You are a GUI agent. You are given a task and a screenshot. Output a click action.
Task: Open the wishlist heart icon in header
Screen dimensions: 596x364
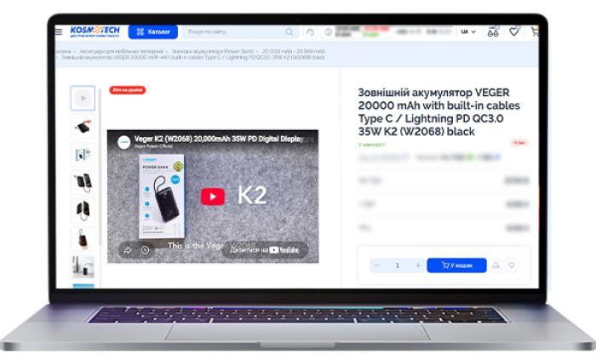pyautogui.click(x=514, y=31)
